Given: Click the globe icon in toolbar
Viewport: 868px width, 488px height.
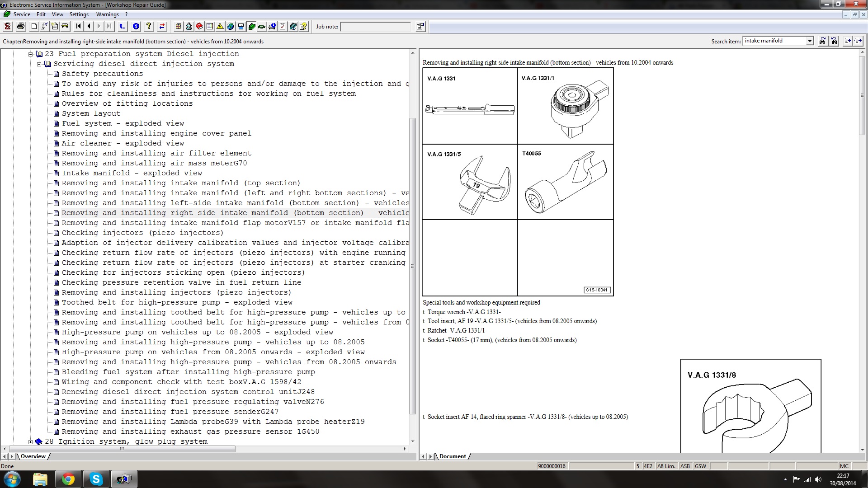Looking at the screenshot, I should tap(231, 26).
